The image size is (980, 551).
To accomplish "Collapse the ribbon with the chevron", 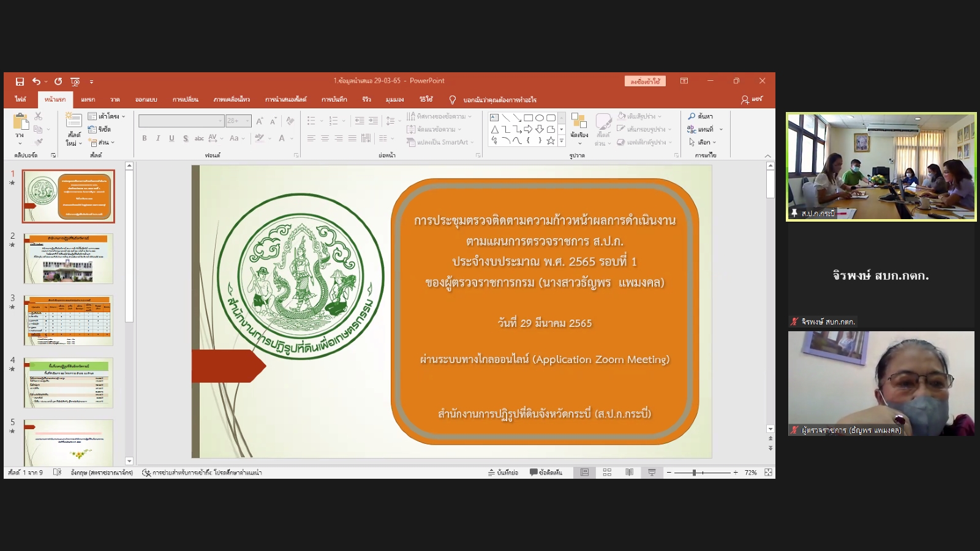I will coord(767,156).
